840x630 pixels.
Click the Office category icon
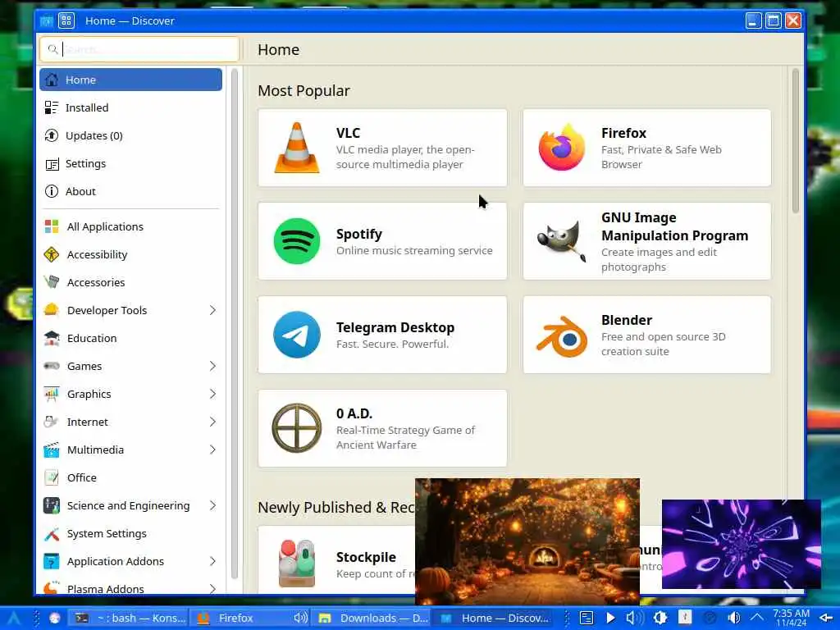[x=52, y=477]
